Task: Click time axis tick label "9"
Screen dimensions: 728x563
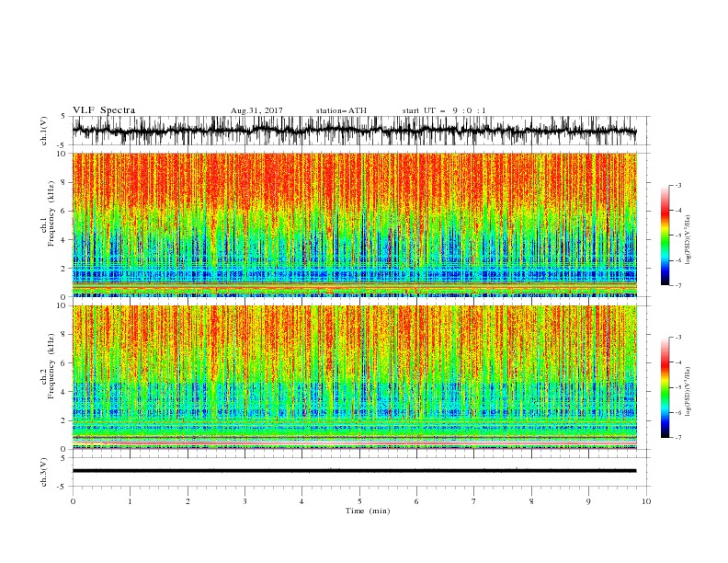Action: pyautogui.click(x=588, y=501)
